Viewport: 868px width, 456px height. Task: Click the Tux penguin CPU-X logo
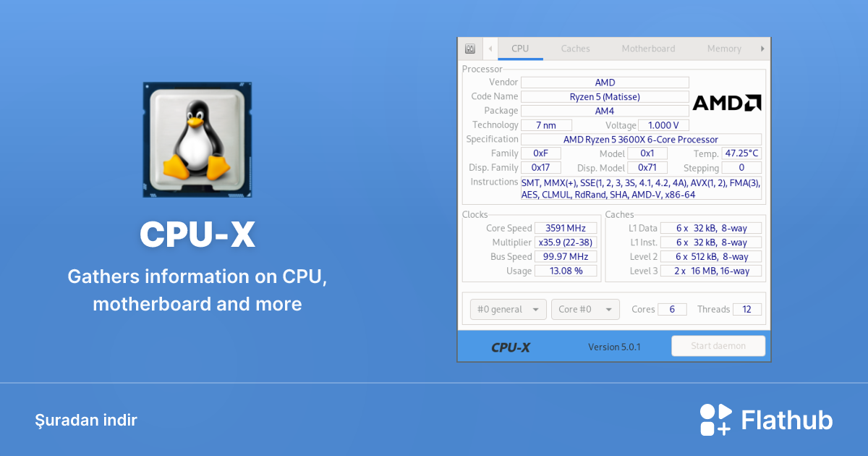[x=197, y=139]
